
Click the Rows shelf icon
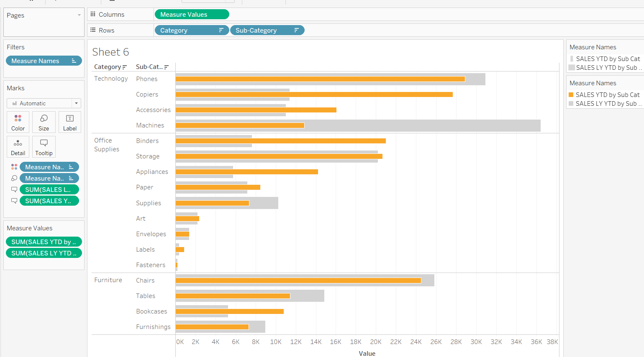tap(92, 30)
